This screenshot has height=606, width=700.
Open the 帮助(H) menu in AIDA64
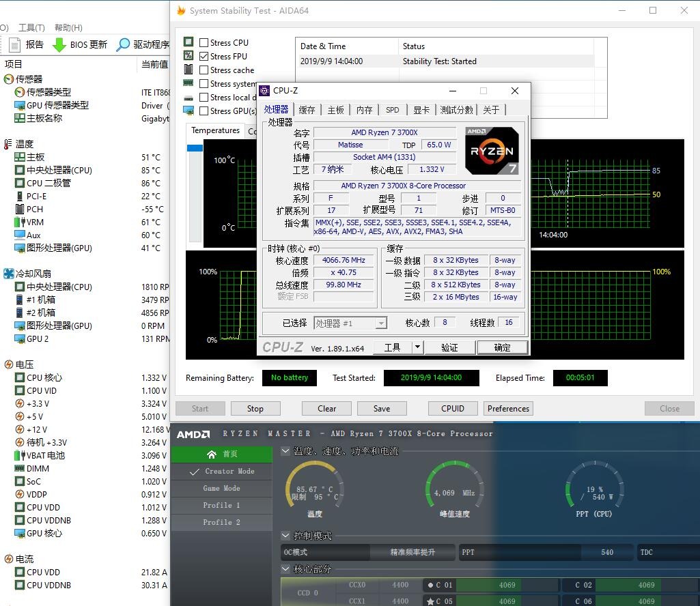[68, 28]
